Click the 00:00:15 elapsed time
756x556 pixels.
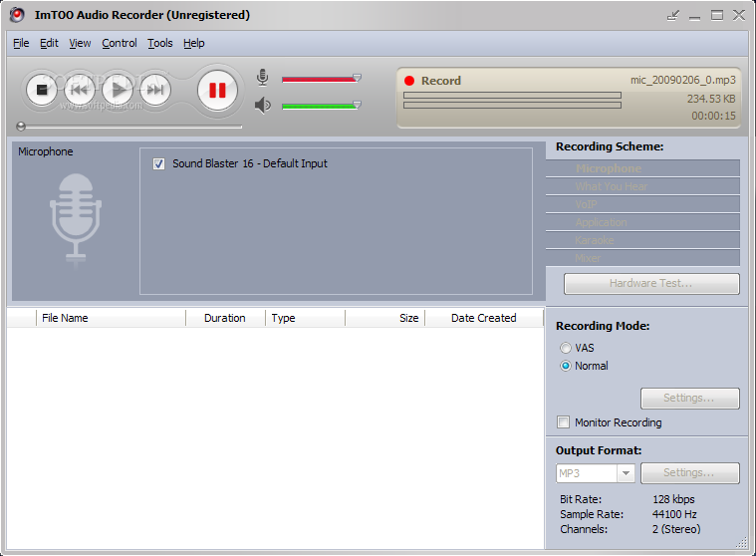(x=713, y=116)
